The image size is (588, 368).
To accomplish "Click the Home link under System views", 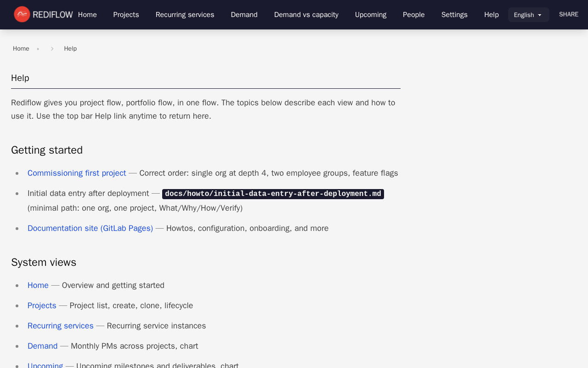I will pyautogui.click(x=38, y=285).
